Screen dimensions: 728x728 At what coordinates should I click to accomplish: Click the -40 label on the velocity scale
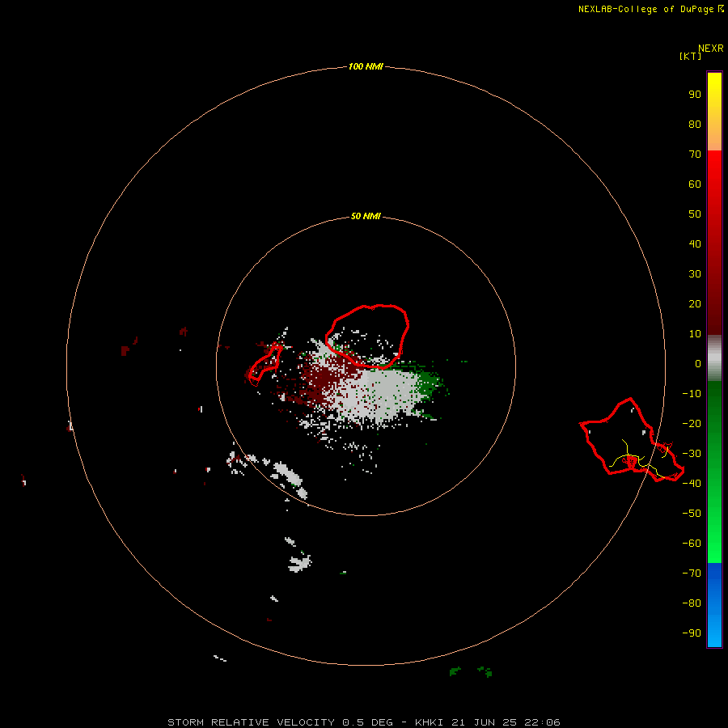pyautogui.click(x=692, y=484)
